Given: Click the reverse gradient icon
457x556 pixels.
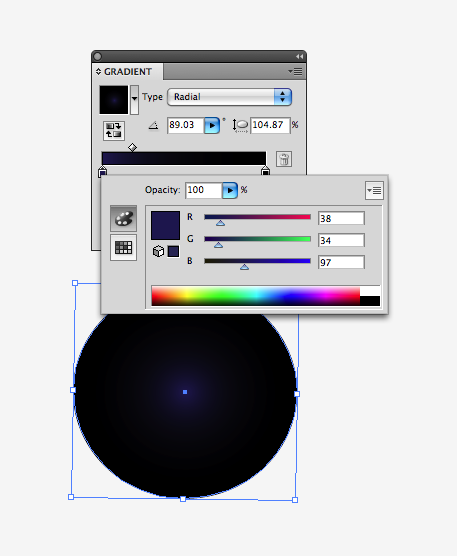Looking at the screenshot, I should [113, 130].
